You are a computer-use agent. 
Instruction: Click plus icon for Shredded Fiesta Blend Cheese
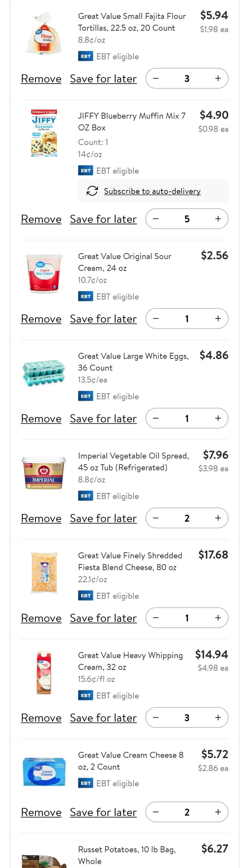tap(218, 618)
